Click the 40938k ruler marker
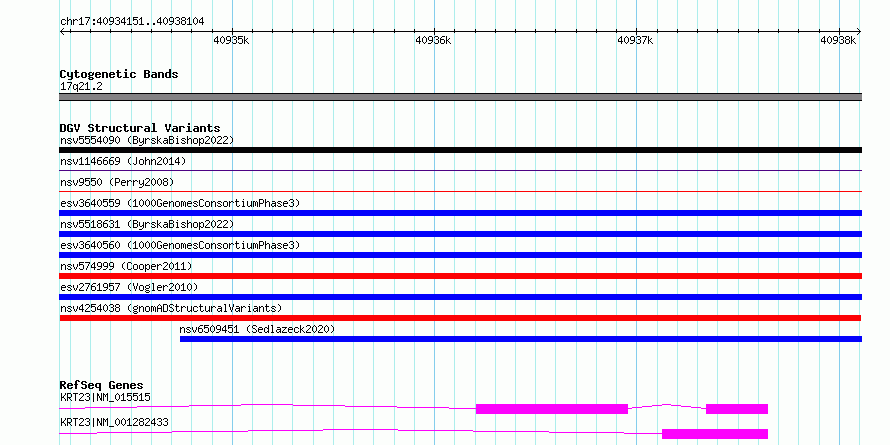Image resolution: width=890 pixels, height=445 pixels. [838, 40]
